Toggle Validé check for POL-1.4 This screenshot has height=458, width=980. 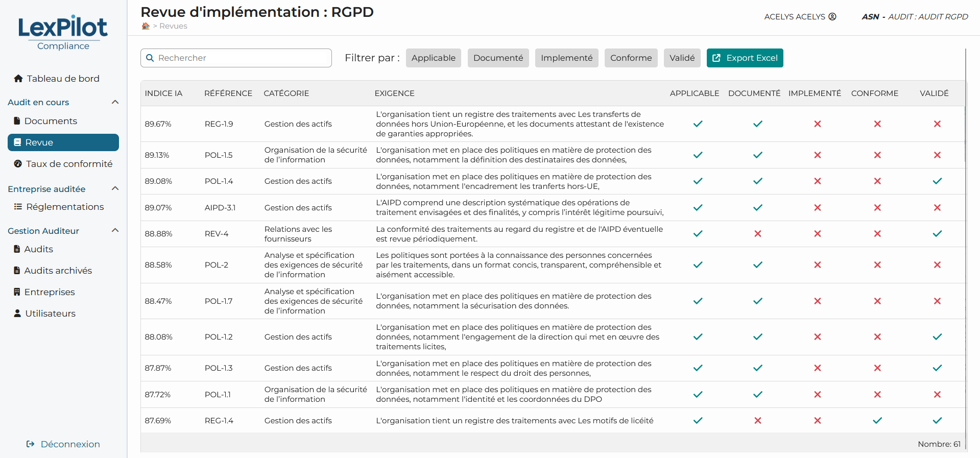click(937, 181)
